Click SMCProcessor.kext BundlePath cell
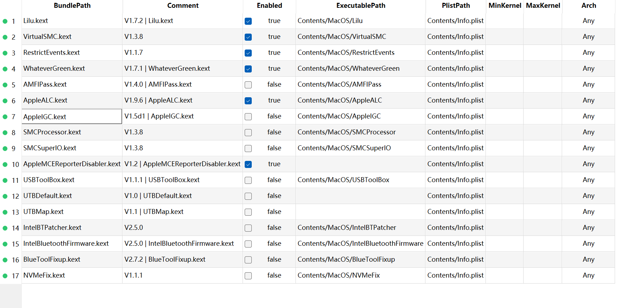Image resolution: width=644 pixels, height=308 pixels. click(72, 132)
